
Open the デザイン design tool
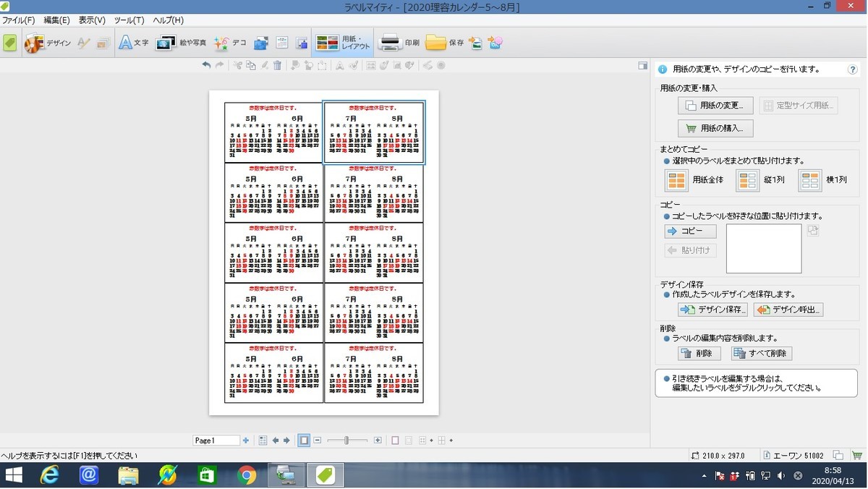point(48,43)
